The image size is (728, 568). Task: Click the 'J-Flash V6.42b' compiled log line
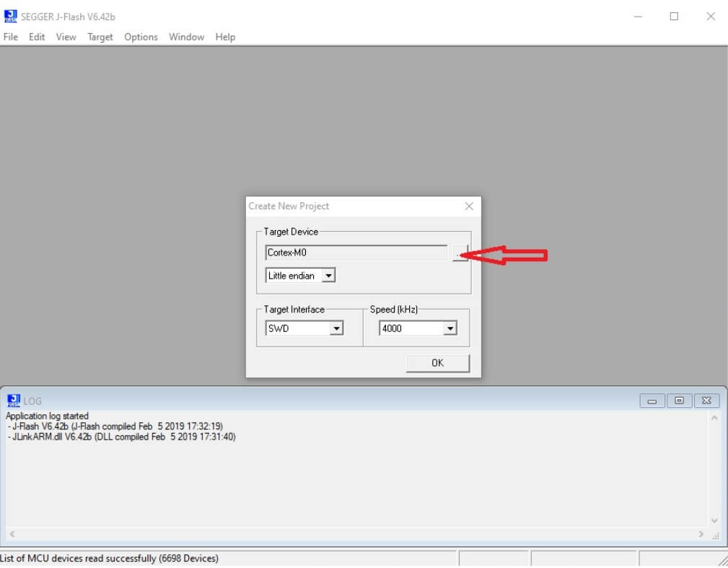point(115,427)
